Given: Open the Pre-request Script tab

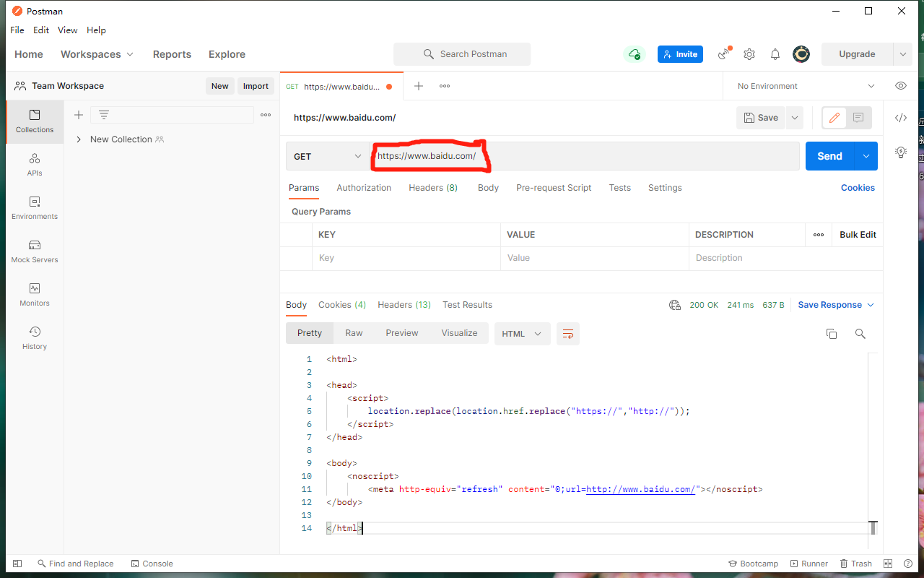Looking at the screenshot, I should (x=554, y=188).
